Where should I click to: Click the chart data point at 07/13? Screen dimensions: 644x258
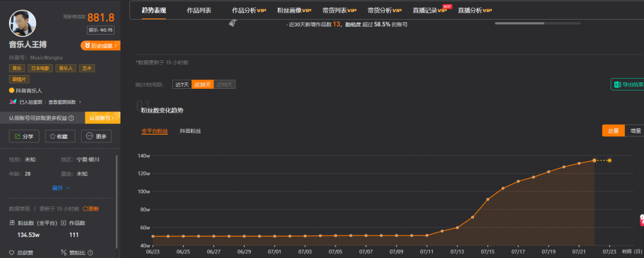457,228
